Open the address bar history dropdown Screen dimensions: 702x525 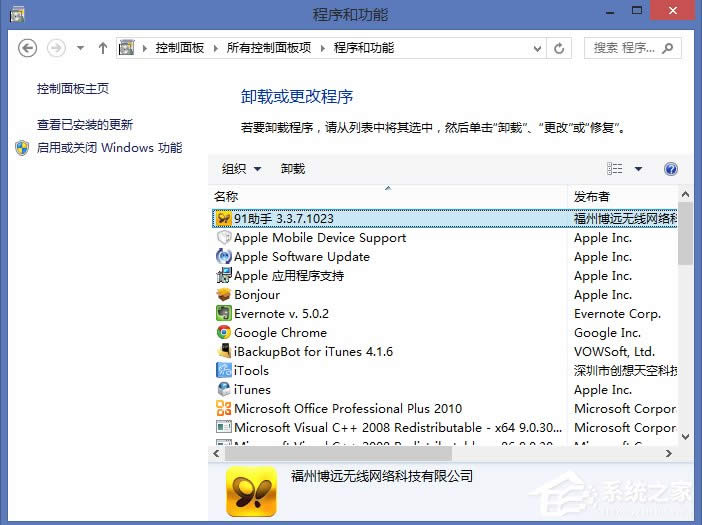click(537, 48)
